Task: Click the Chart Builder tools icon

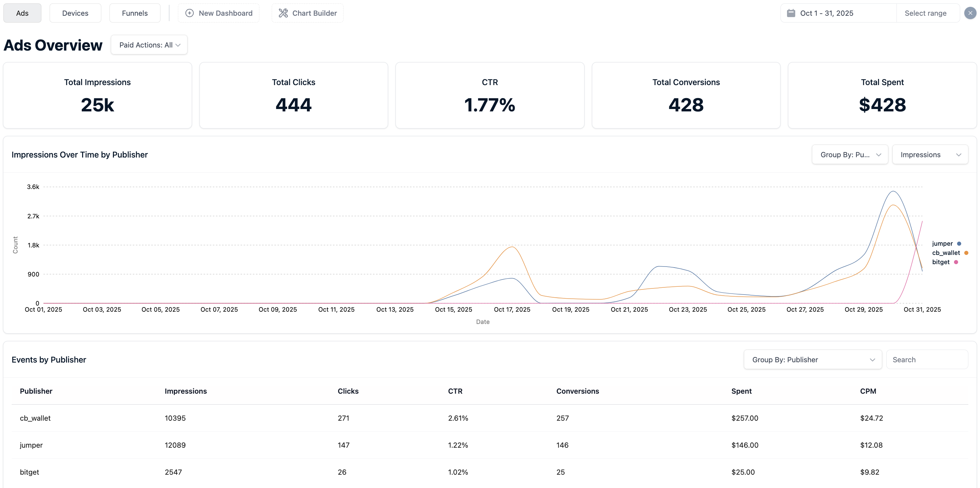Action: (x=283, y=13)
